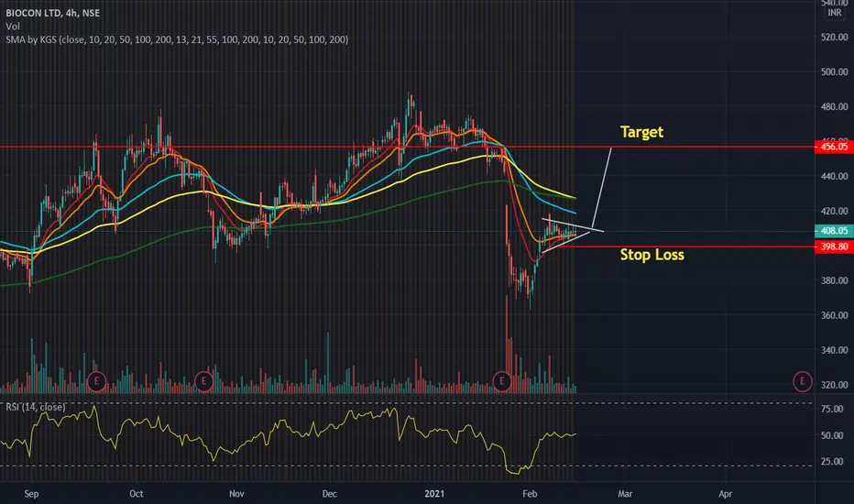This screenshot has width=854, height=504.
Task: Click the Oct label on time axis
Action: coord(137,494)
